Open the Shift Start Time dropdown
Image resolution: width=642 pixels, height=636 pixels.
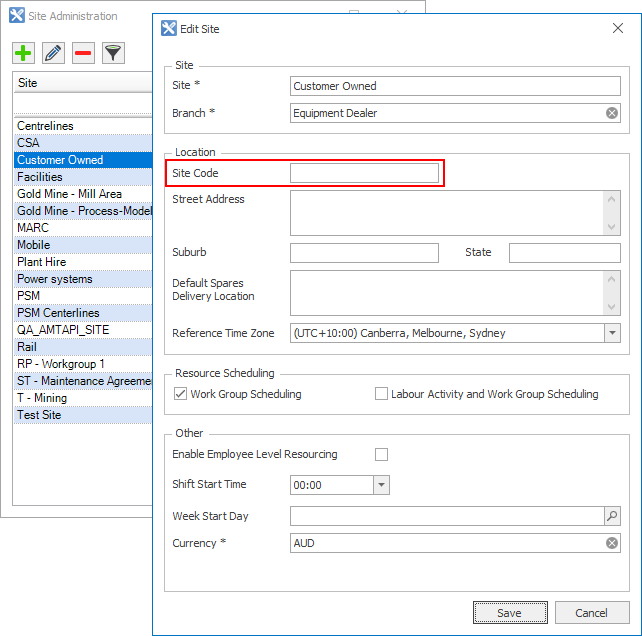[x=380, y=485]
